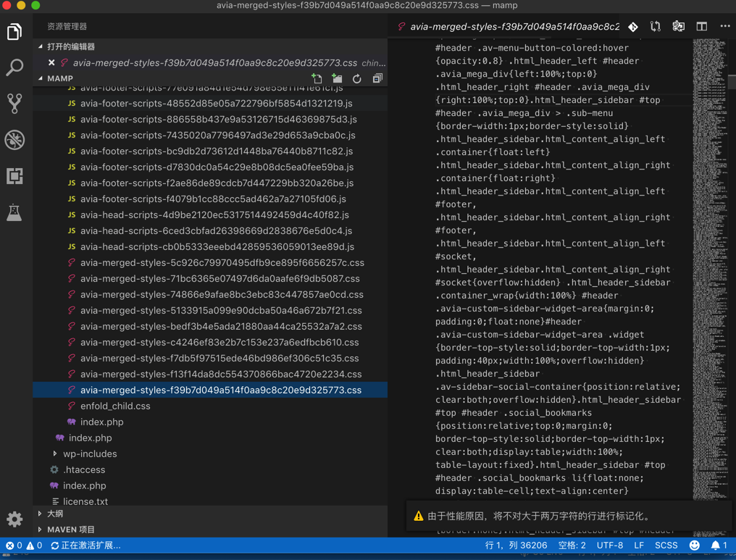Open more editor actions ellipsis
Screen dimensions: 736x560
(x=724, y=27)
